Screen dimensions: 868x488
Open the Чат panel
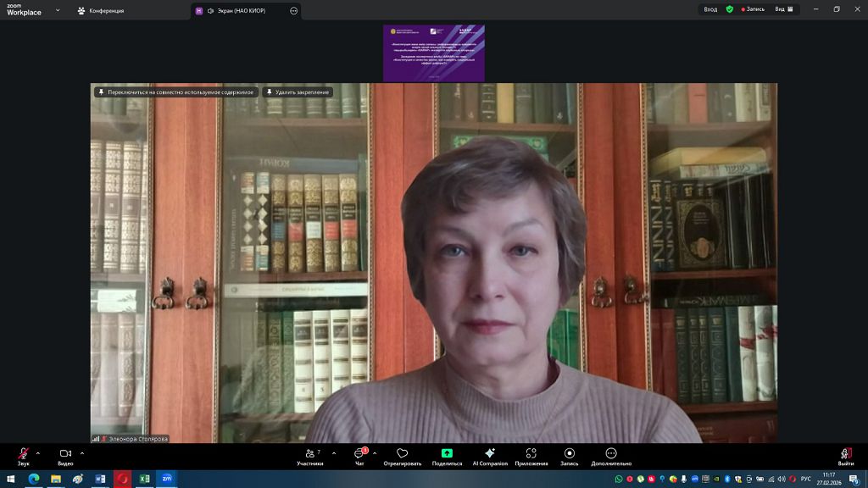point(359,455)
